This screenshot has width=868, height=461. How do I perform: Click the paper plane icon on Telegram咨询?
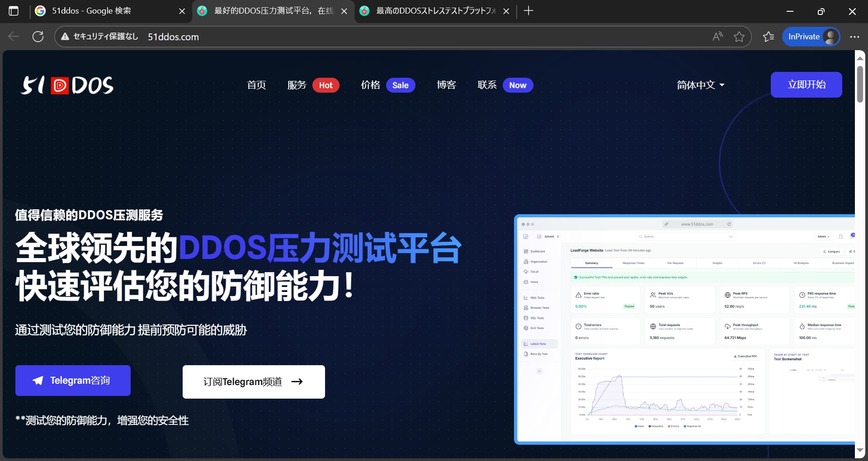coord(38,381)
